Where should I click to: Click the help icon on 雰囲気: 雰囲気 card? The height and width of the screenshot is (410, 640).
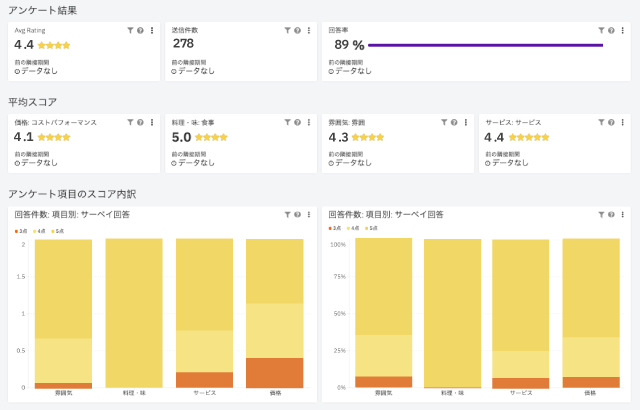click(x=454, y=122)
